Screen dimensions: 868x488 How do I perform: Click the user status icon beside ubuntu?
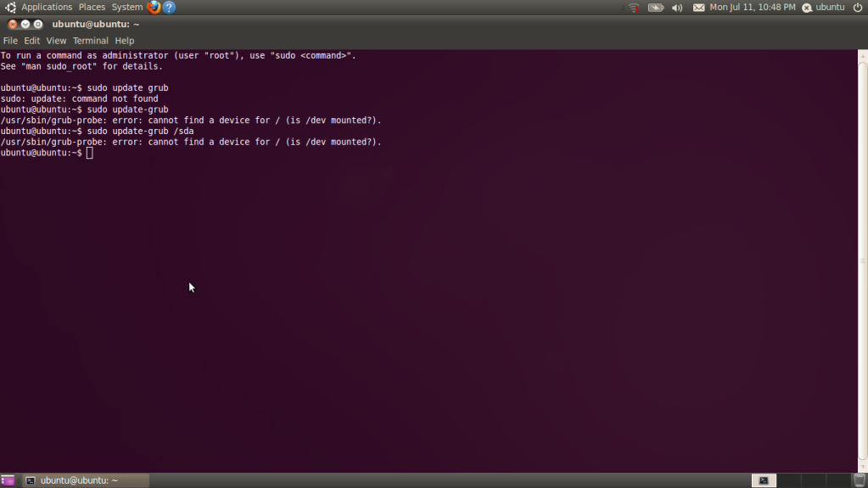pyautogui.click(x=807, y=8)
